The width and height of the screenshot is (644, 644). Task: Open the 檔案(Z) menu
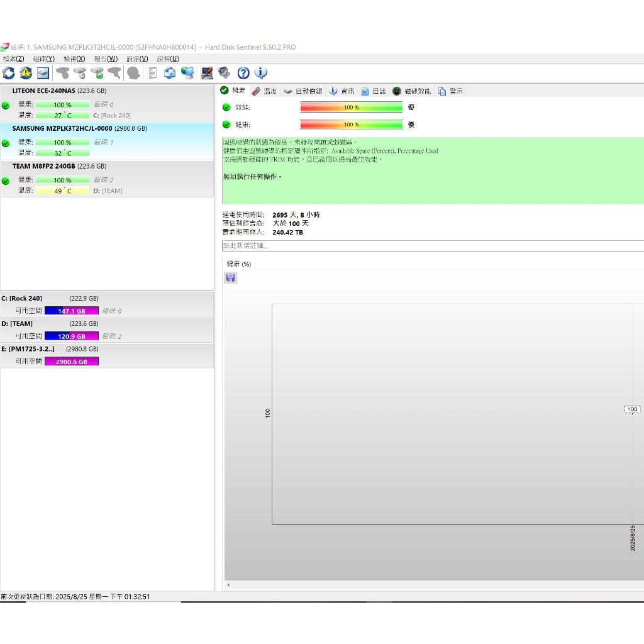coord(13,58)
